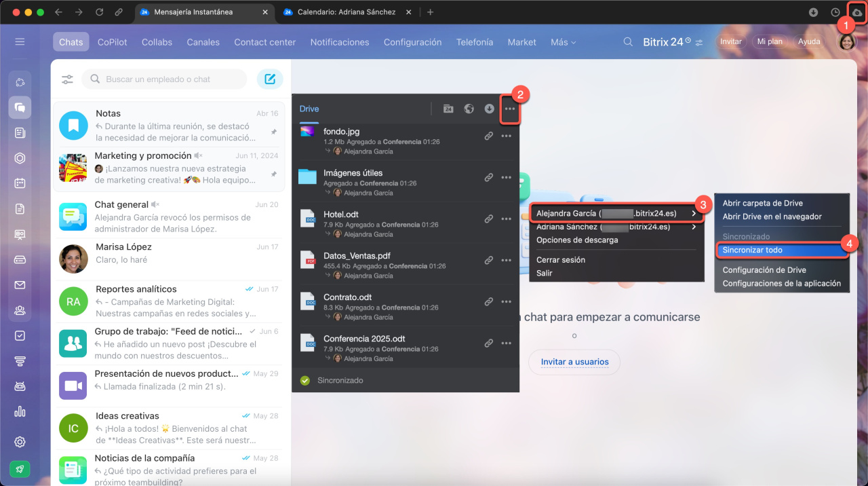Open Settings gear icon in left sidebar
The width and height of the screenshot is (868, 486).
(x=20, y=442)
